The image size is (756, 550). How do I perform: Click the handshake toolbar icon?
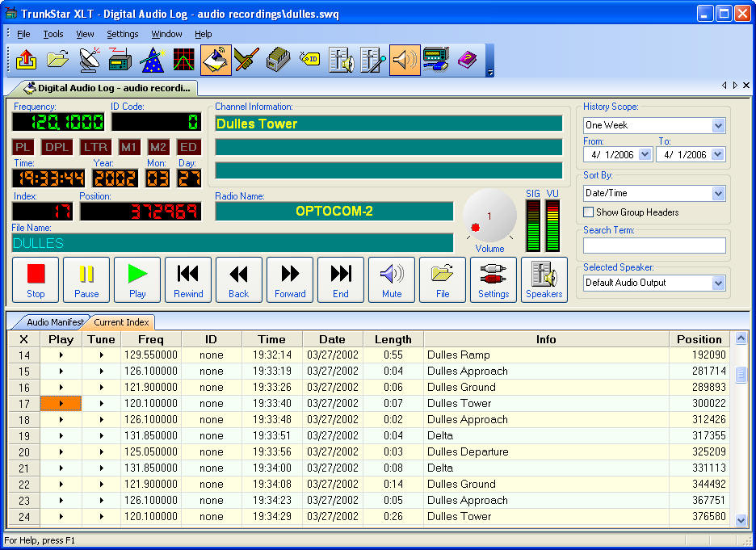coord(246,61)
